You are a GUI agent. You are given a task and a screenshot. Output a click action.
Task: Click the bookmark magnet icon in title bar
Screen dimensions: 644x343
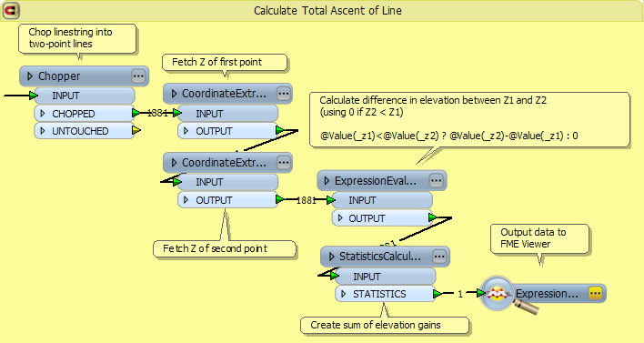11,11
